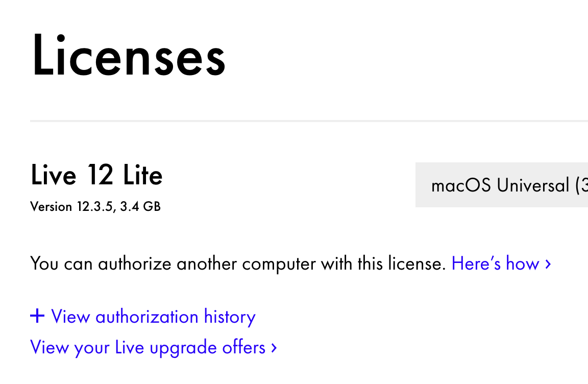Expand View authorization history
Viewport: 588px width, 384px height.
[x=153, y=317]
